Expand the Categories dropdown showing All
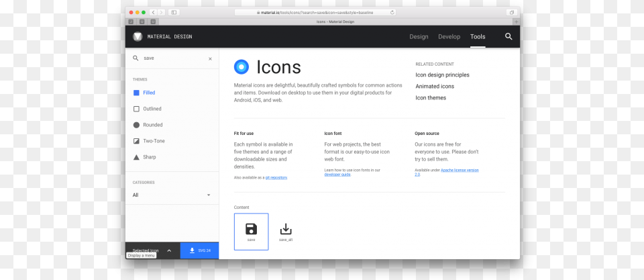644x280 pixels. coord(172,195)
